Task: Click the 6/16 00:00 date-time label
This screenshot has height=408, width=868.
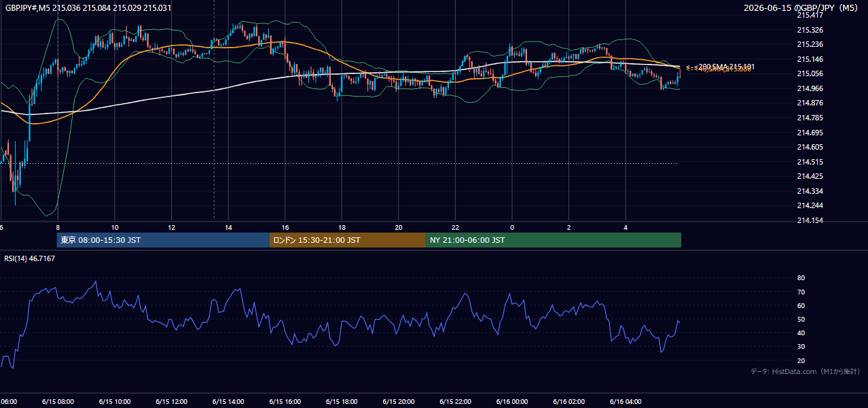Action: pos(512,402)
